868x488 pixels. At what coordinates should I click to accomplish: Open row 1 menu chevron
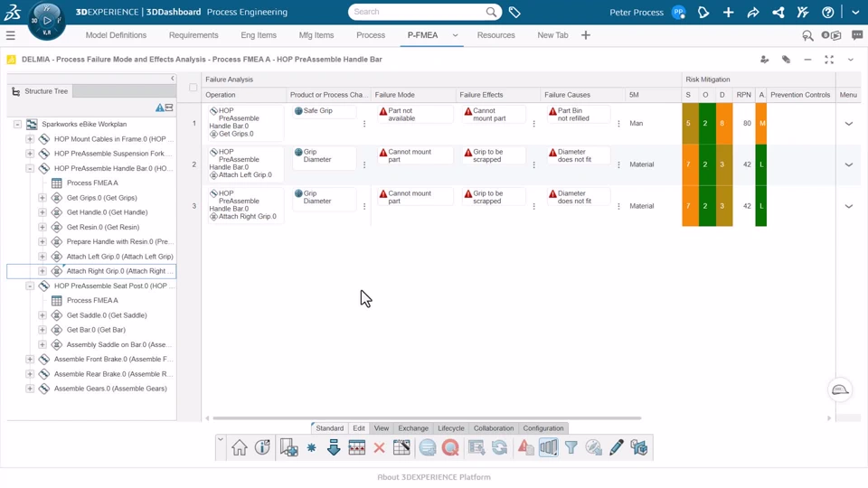click(849, 124)
